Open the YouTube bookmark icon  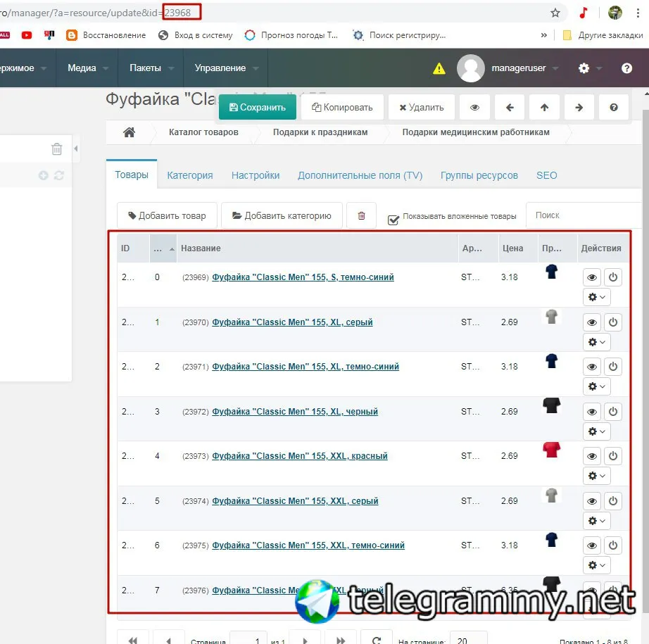tap(27, 35)
